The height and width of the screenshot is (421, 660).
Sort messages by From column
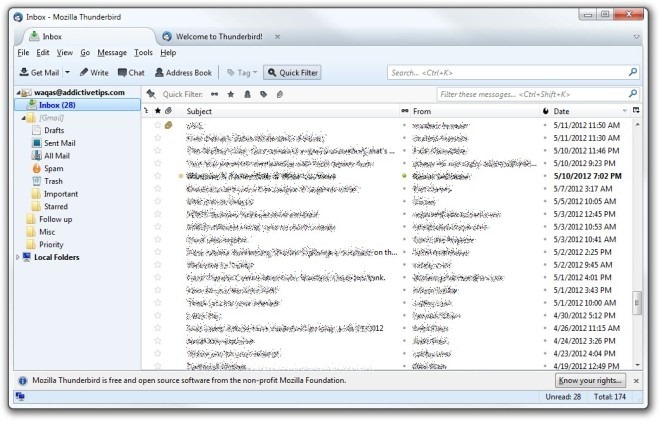coord(475,111)
